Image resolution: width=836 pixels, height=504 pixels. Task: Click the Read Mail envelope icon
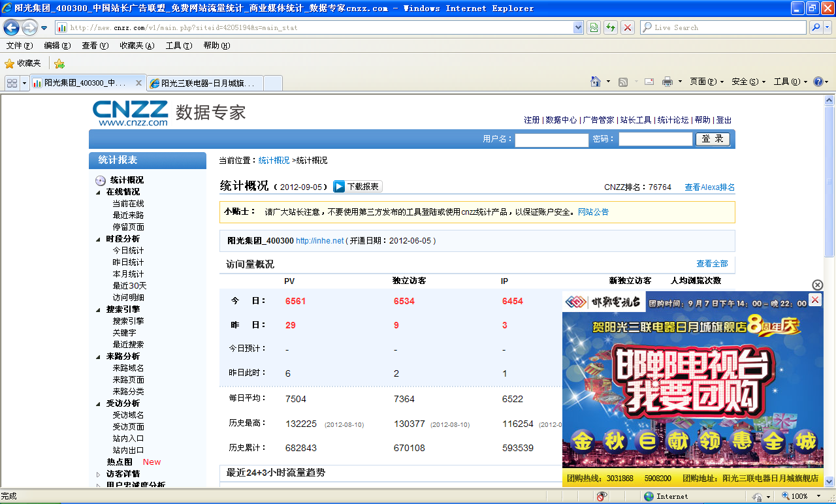(x=649, y=82)
